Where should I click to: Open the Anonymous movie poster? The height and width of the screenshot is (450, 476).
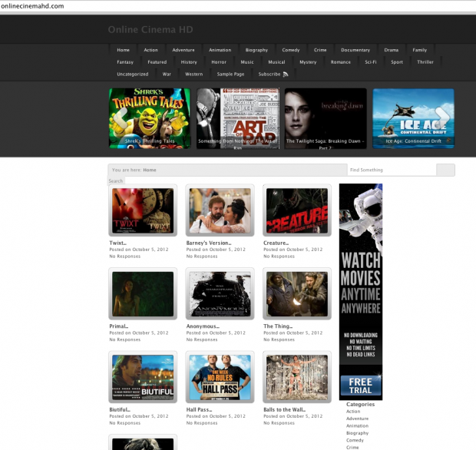click(x=220, y=294)
